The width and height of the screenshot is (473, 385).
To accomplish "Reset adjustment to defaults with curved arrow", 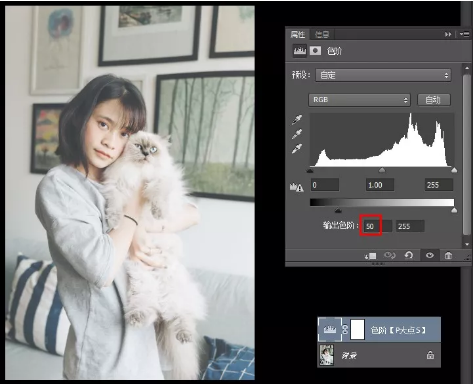I will click(409, 256).
